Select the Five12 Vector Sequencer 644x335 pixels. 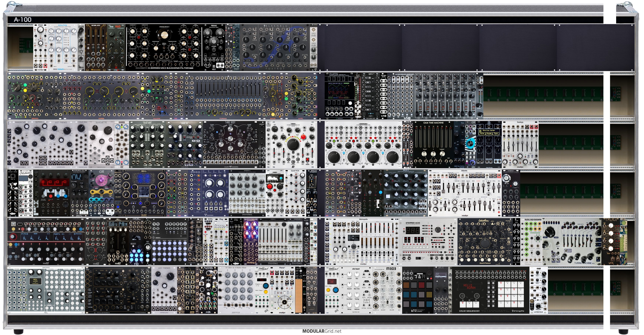pyautogui.click(x=46, y=242)
